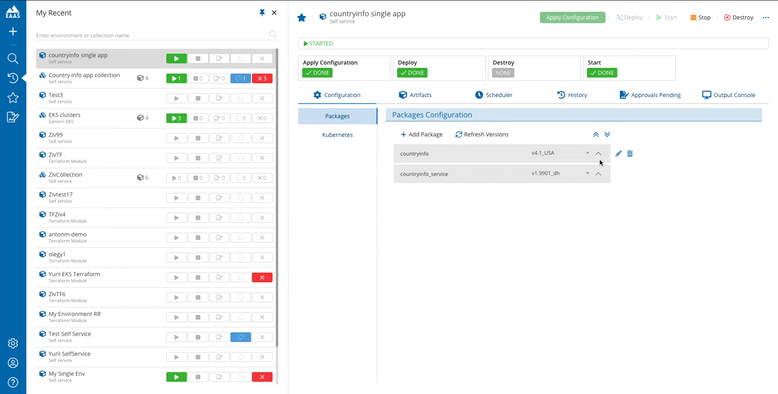Close the My Recent panel
778x394 pixels.
(274, 13)
